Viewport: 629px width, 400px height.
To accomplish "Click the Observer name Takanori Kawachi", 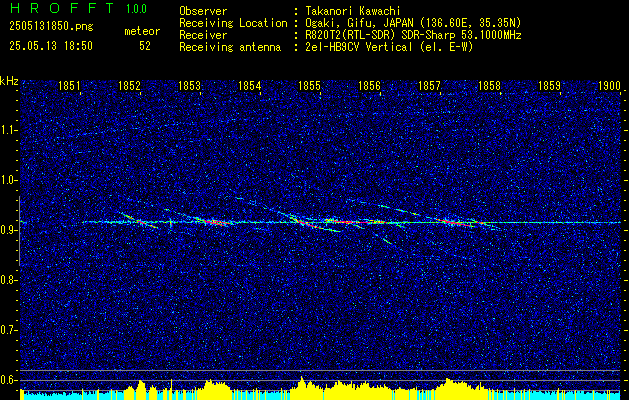I will (352, 11).
